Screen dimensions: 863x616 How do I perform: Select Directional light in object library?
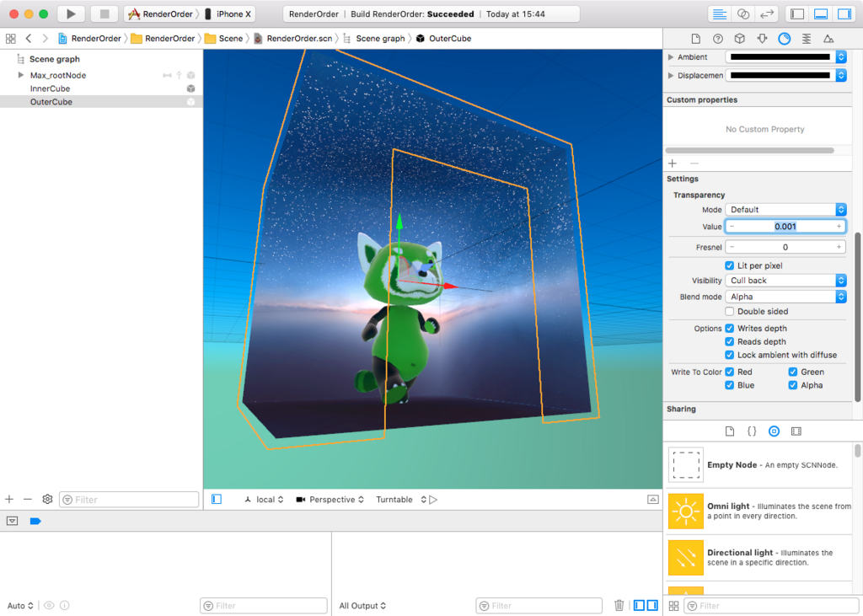[x=759, y=558]
